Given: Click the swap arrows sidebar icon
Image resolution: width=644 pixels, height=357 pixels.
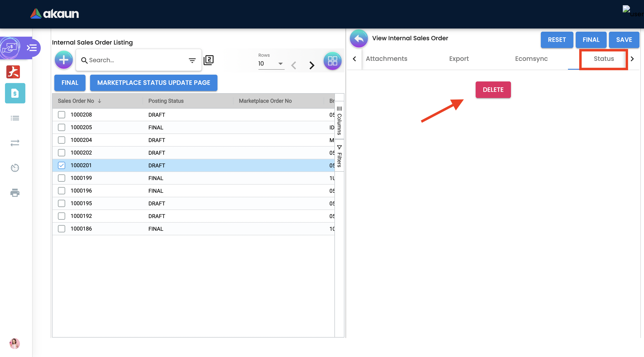Looking at the screenshot, I should pyautogui.click(x=15, y=143).
